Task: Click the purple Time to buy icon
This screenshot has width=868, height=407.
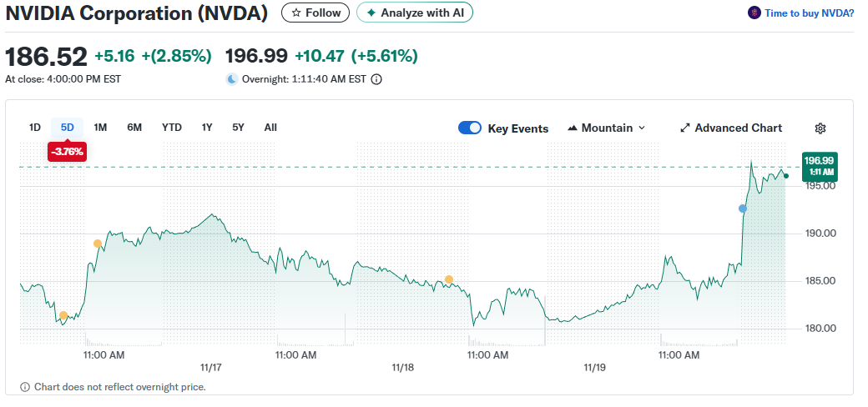Action: point(754,13)
